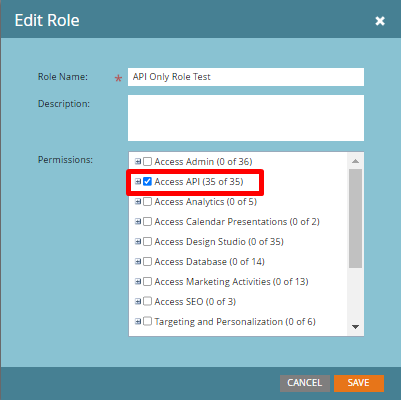The width and height of the screenshot is (401, 400).
Task: Click the 'Description:' label
Action: 64,104
